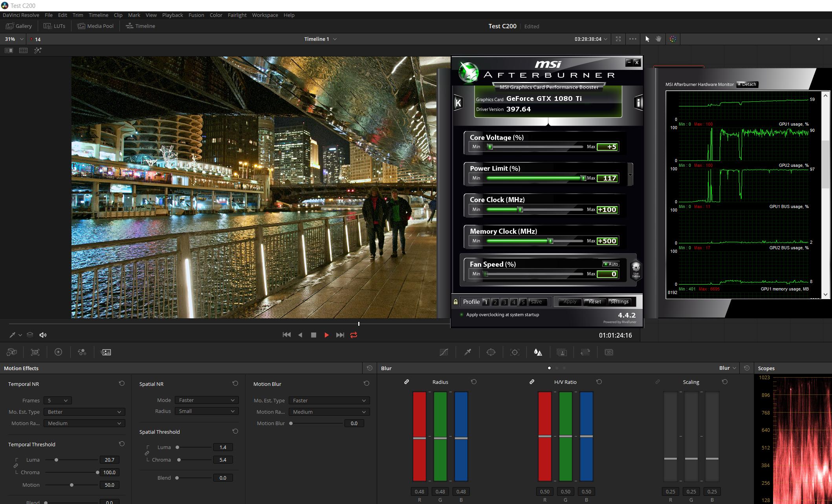Click the Motion Blur value field
This screenshot has height=504, width=832.
354,423
